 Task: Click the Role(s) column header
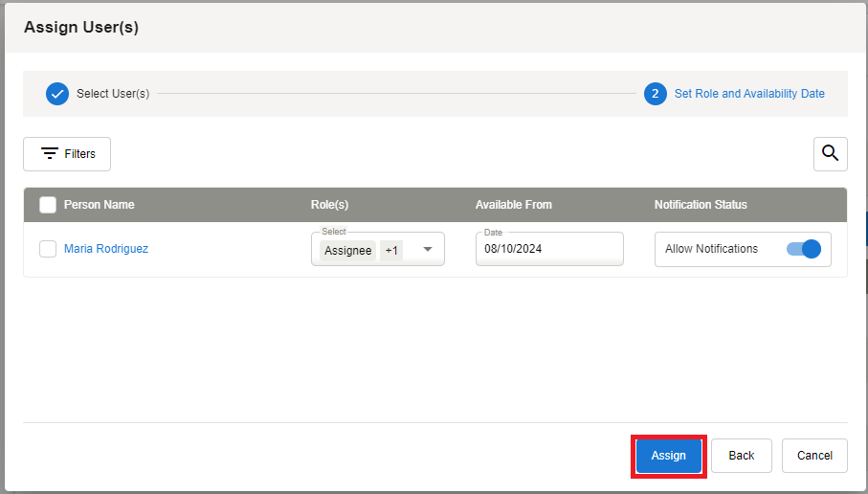(x=330, y=204)
